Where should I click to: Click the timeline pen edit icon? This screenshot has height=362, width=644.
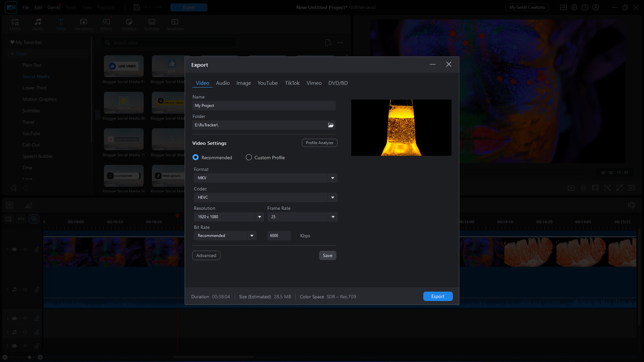coord(29,205)
